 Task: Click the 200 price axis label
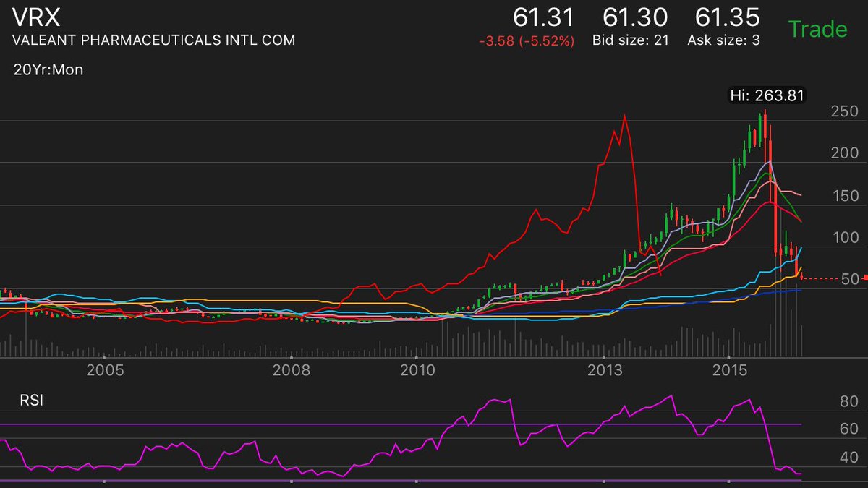[x=845, y=153]
